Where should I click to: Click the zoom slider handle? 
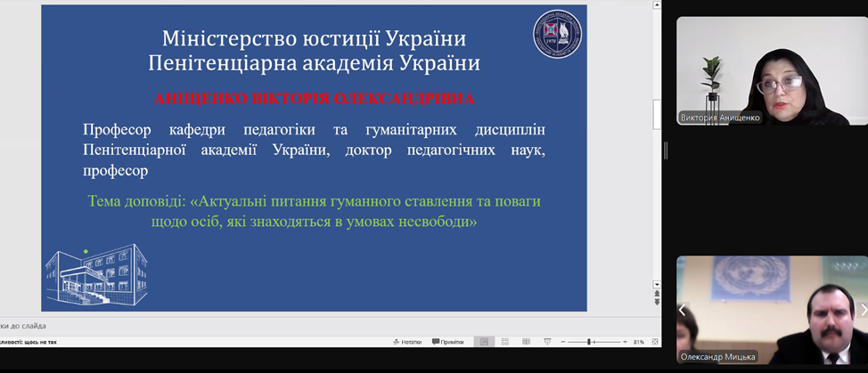(590, 341)
